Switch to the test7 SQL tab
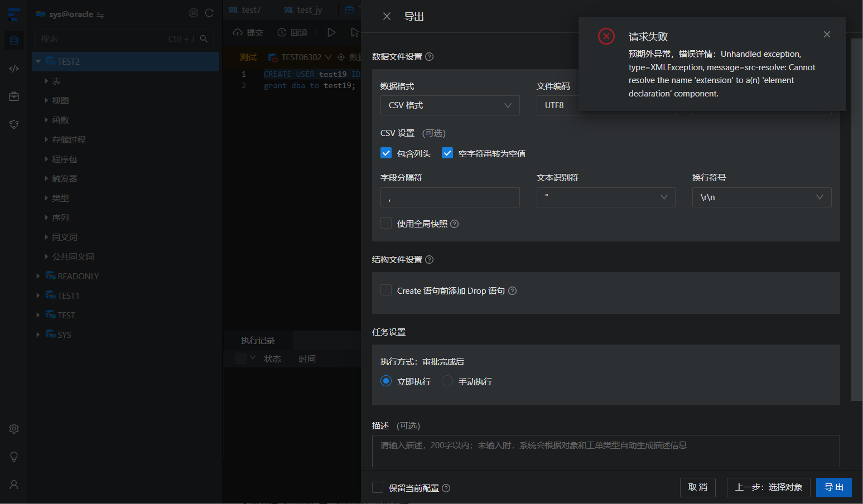This screenshot has width=863, height=504. (x=245, y=10)
